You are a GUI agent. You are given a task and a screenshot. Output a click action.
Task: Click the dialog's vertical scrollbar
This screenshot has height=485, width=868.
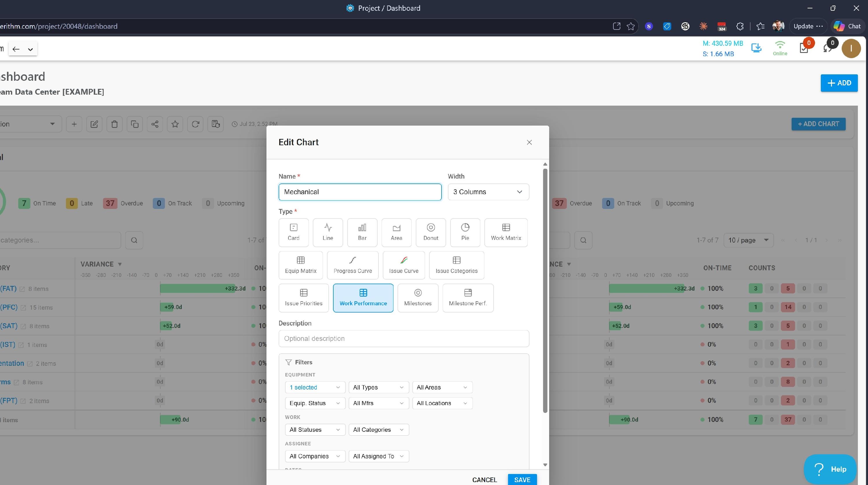[x=545, y=290]
